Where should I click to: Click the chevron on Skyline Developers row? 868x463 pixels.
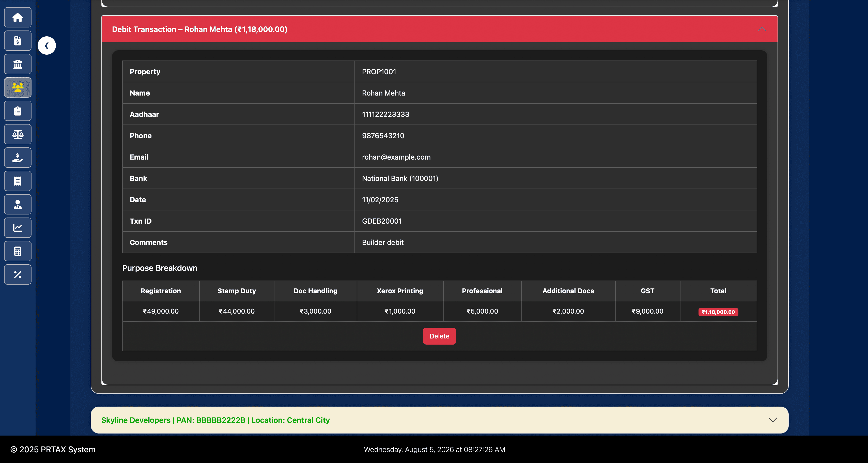(x=773, y=420)
